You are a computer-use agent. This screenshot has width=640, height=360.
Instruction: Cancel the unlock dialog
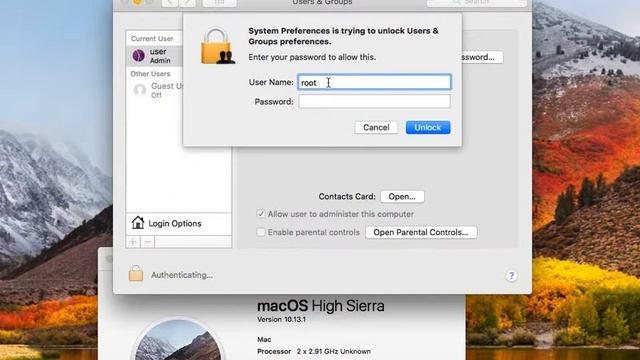coord(376,127)
